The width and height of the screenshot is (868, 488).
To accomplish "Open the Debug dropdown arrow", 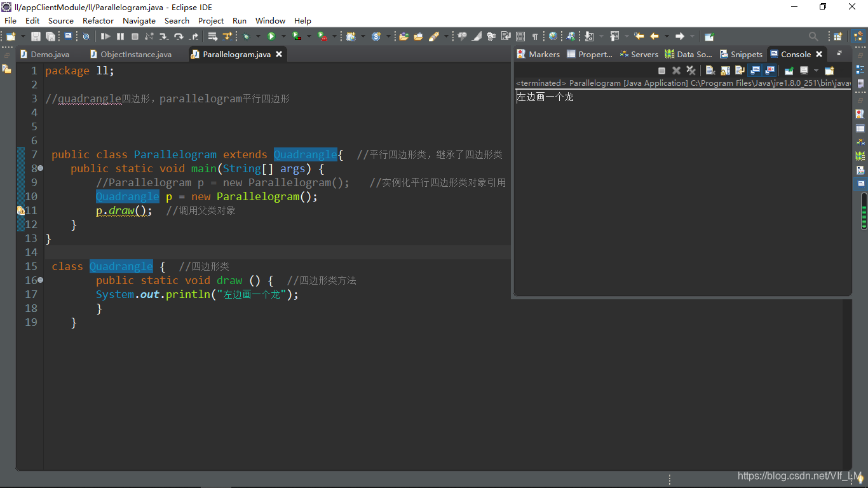I will pyautogui.click(x=257, y=36).
